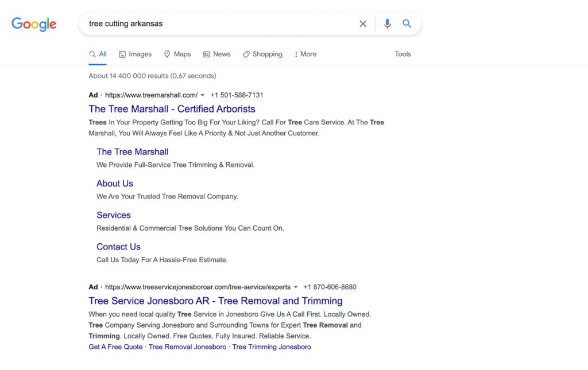This screenshot has width=588, height=370.
Task: Open 'Tree Service Jonesboro AR' ad headline
Action: 216,301
